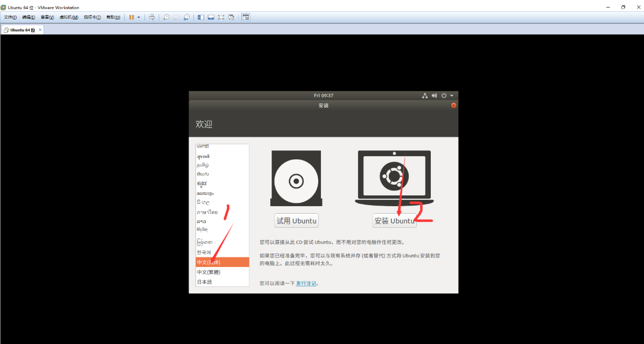Select 日本語 in language list

point(222,282)
